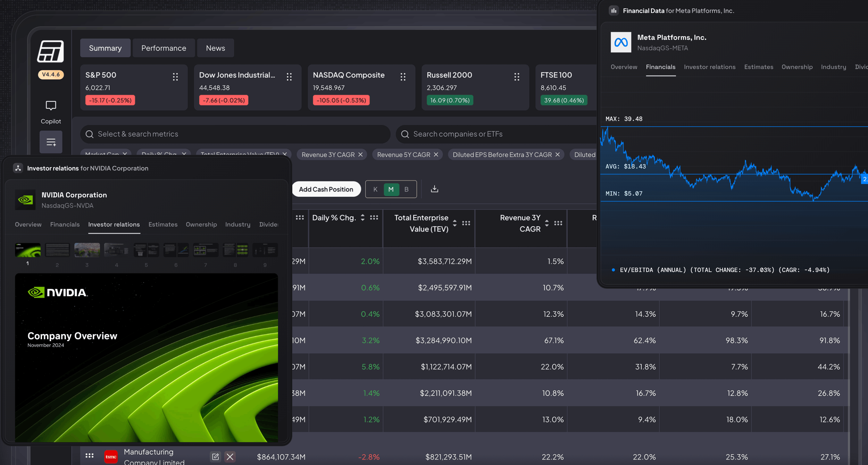Open Dow Jones card drag handle
The image size is (868, 465).
click(289, 77)
